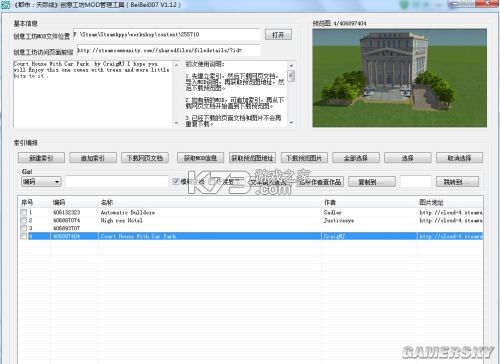The image size is (500, 364).
Task: Click scroll-up arrow of description text area
Action: [x=177, y=65]
